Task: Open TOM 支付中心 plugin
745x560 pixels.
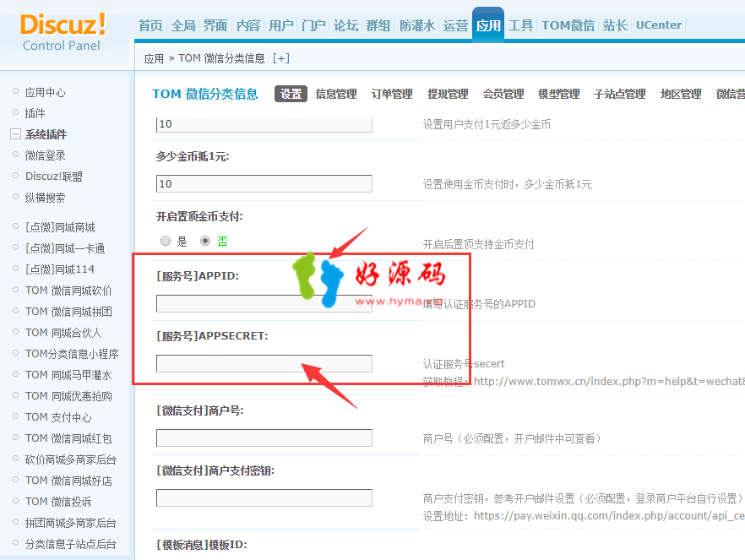Action: (x=58, y=417)
